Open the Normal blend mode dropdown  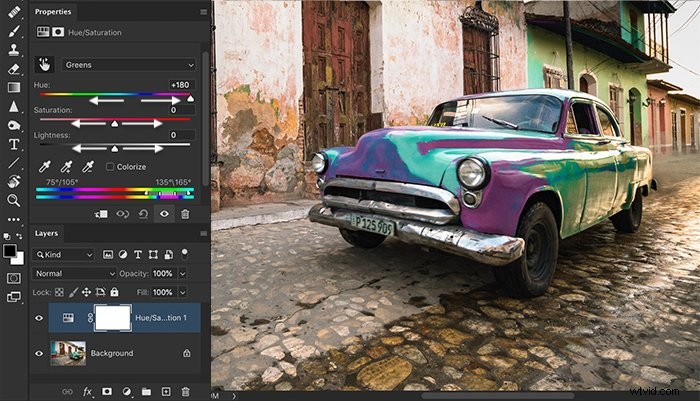[x=74, y=273]
